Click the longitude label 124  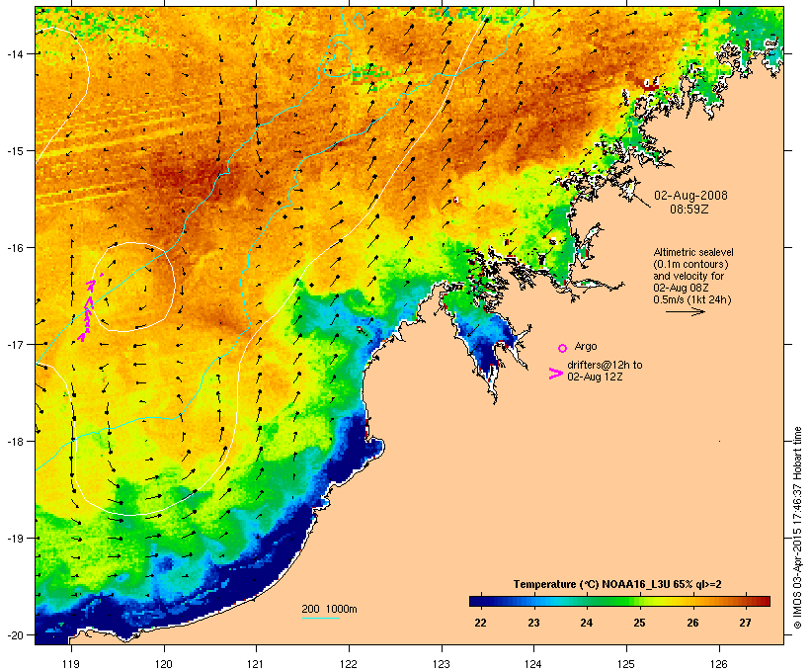[533, 664]
